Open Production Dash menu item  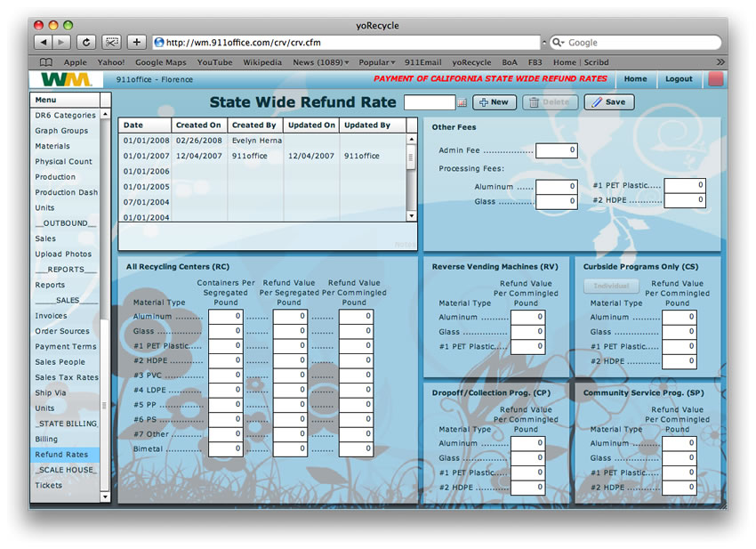point(65,192)
